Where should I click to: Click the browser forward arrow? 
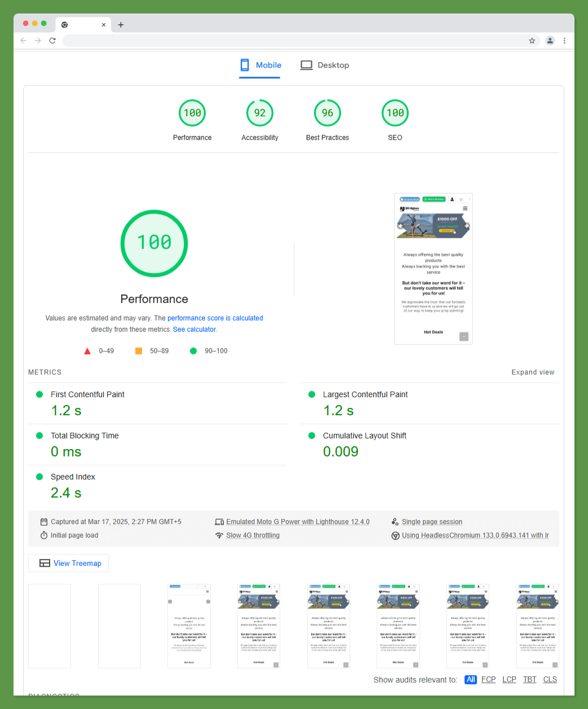38,41
